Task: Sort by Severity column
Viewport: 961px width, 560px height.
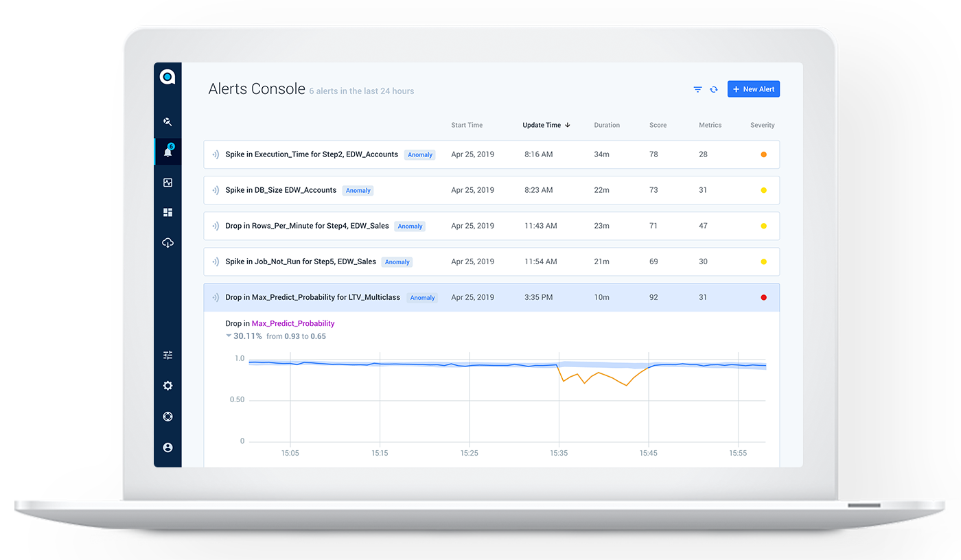Action: click(x=763, y=125)
